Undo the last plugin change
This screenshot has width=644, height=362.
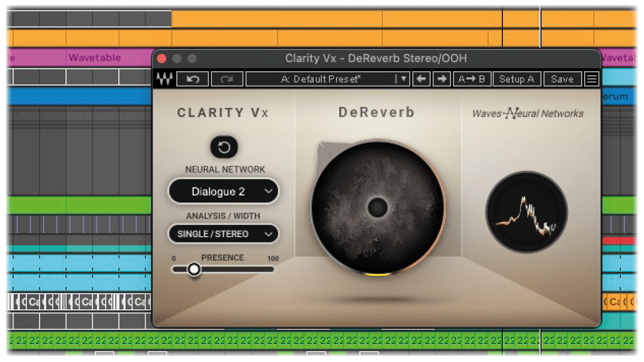coord(193,79)
